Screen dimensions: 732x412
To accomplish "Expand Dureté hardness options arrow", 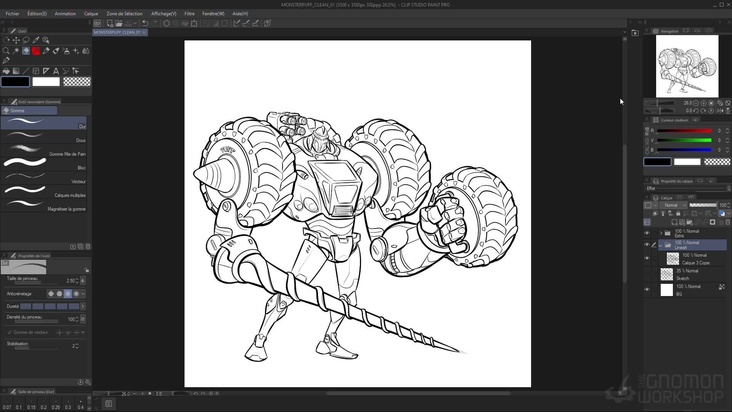I will pos(83,307).
